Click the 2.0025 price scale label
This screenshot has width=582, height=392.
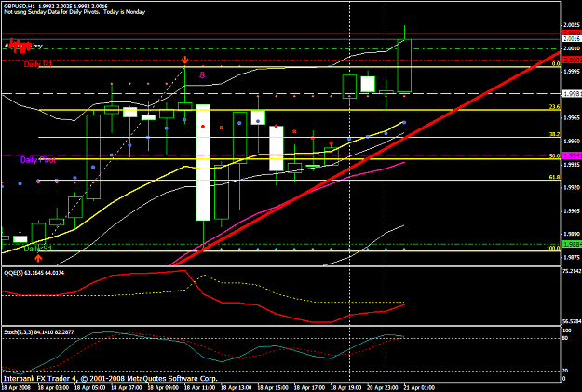coord(572,25)
